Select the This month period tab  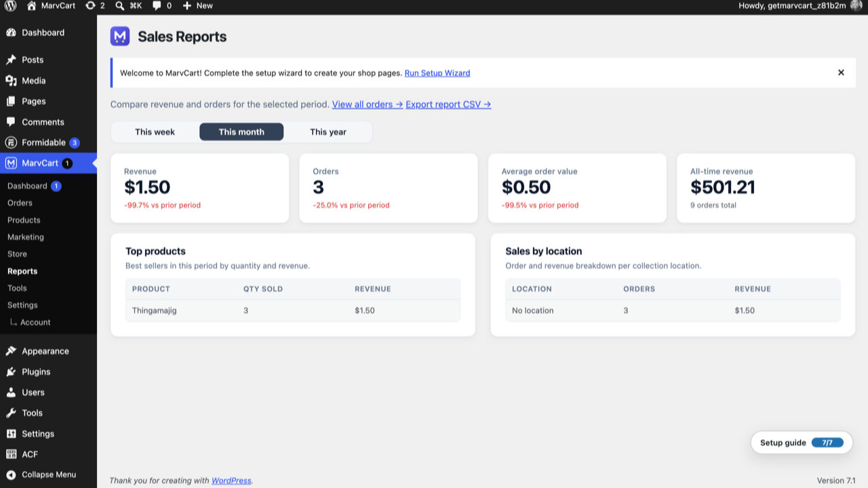241,132
